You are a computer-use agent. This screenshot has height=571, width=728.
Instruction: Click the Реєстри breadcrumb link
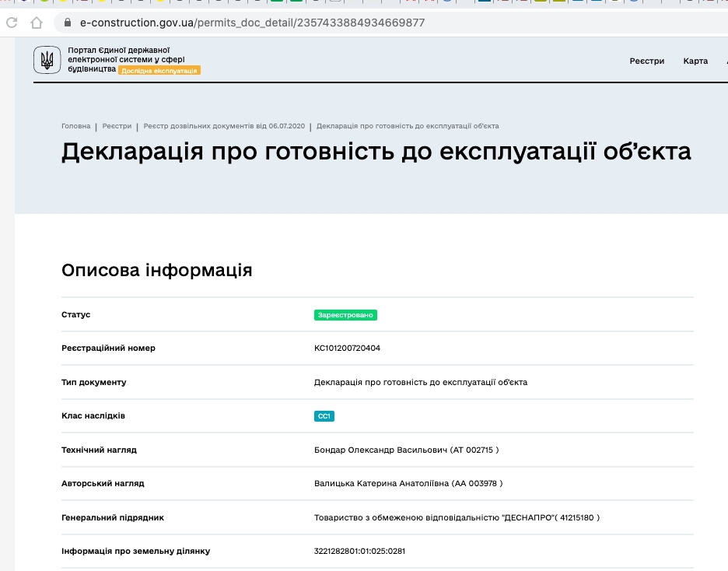point(117,126)
